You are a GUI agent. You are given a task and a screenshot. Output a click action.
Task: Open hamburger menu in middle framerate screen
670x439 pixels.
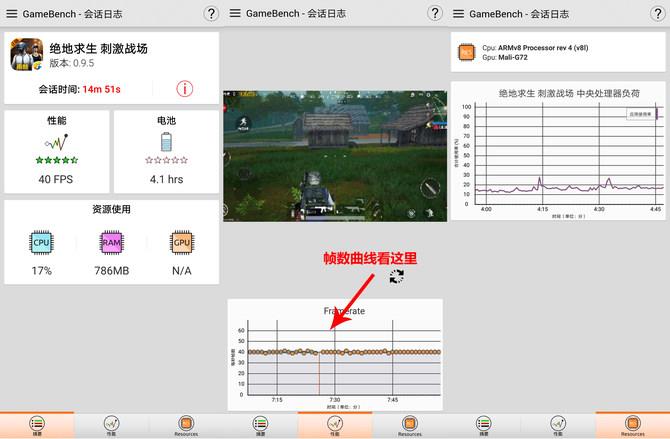(x=235, y=13)
